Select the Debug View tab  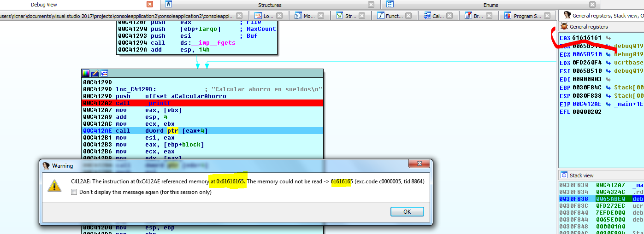coord(44,5)
